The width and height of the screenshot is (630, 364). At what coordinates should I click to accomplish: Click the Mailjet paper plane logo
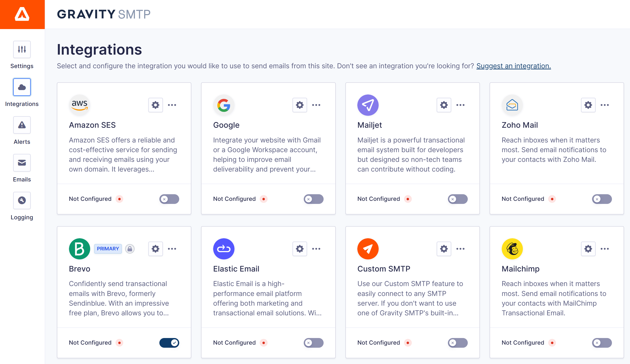pos(368,105)
